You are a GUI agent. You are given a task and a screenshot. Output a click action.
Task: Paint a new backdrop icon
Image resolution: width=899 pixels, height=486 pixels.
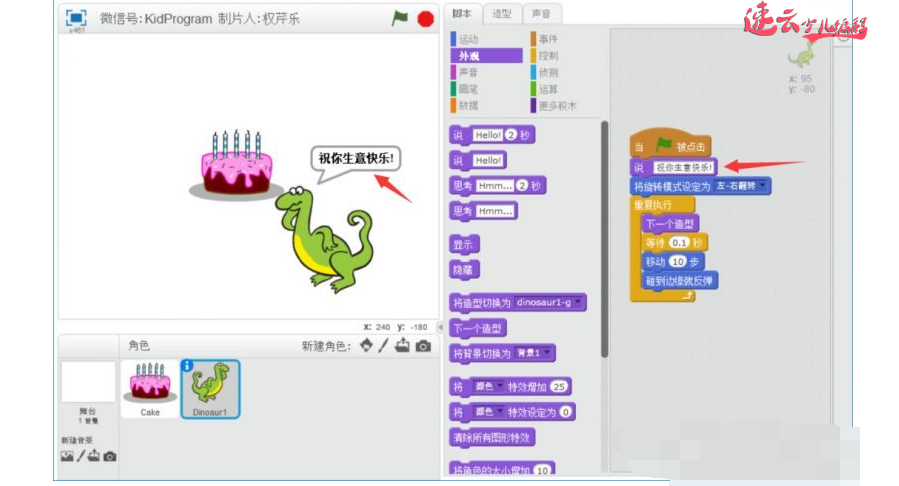81,456
